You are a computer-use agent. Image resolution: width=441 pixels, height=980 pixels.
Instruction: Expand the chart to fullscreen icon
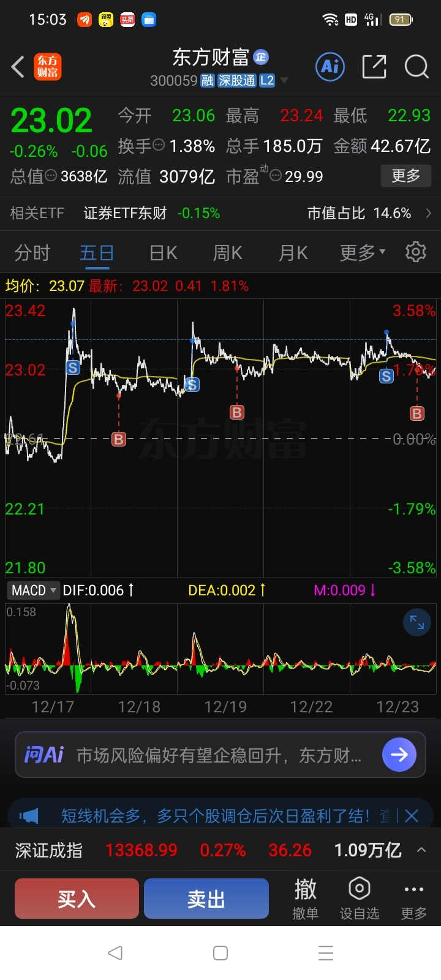click(x=417, y=622)
